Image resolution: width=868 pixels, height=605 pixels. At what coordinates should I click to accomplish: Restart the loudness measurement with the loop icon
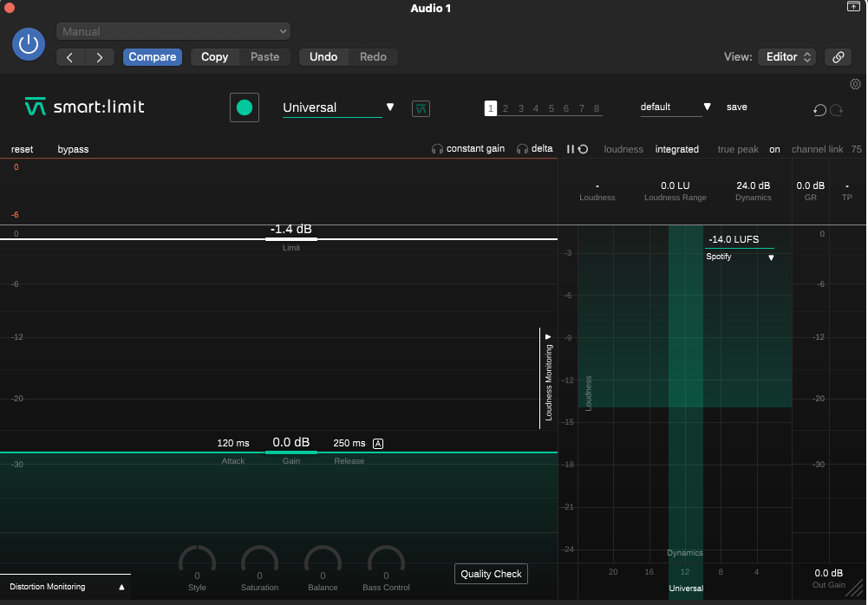pos(583,149)
